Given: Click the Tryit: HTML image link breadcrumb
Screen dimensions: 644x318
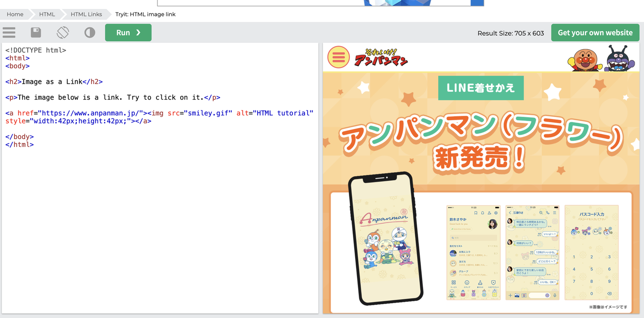Looking at the screenshot, I should click(x=145, y=14).
